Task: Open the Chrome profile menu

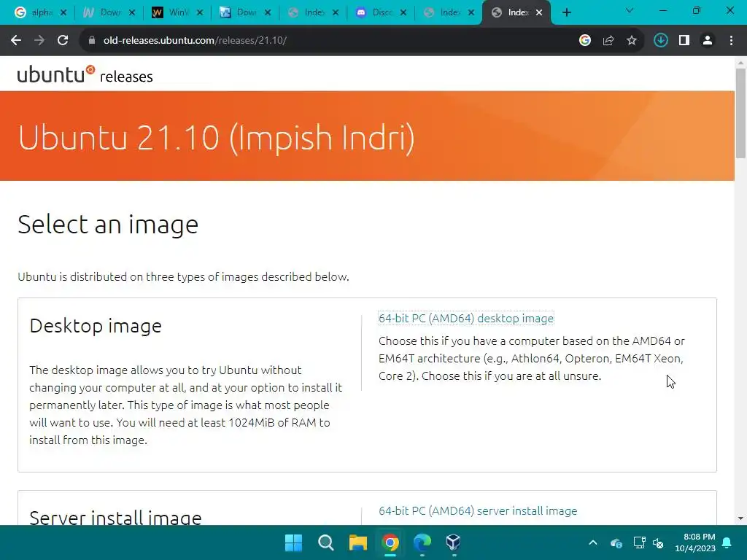Action: 708,41
